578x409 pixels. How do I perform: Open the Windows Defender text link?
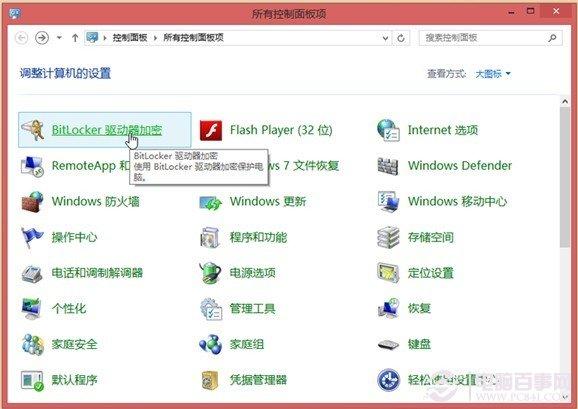460,166
